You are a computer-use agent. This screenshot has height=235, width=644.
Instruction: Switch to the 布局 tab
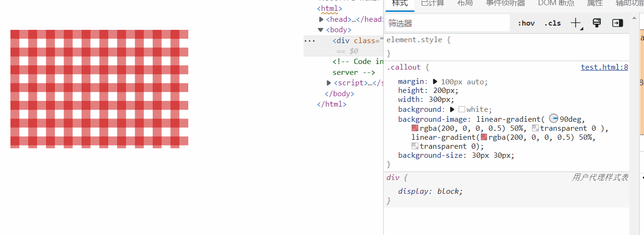point(465,3)
